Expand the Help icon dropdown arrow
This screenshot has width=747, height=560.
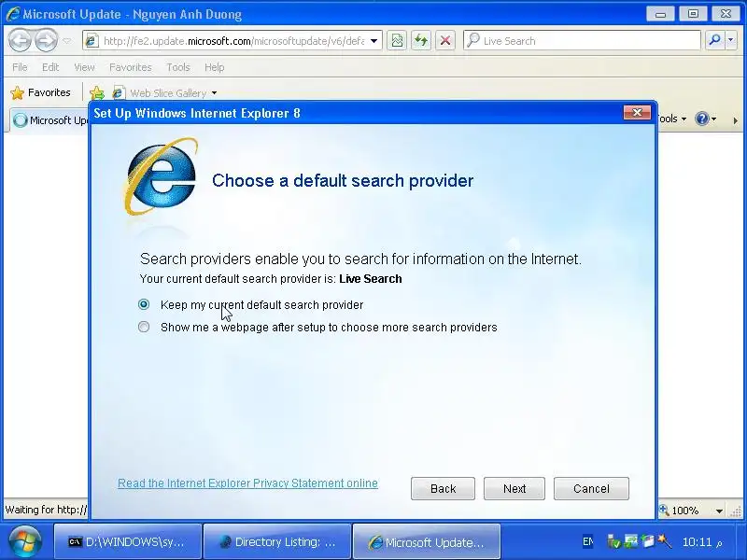713,119
